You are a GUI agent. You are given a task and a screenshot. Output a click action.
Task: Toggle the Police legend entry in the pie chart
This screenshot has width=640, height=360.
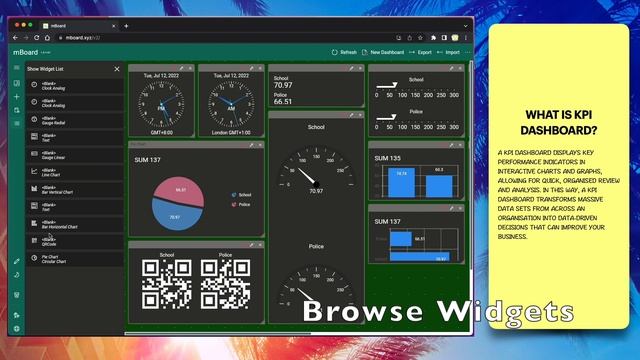point(241,204)
